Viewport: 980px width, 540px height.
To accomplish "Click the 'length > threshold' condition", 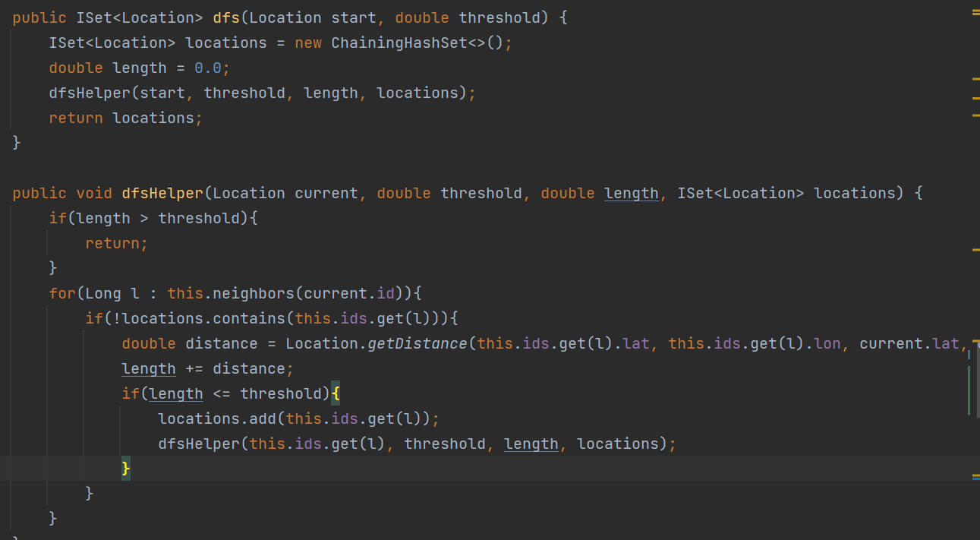I will [157, 218].
